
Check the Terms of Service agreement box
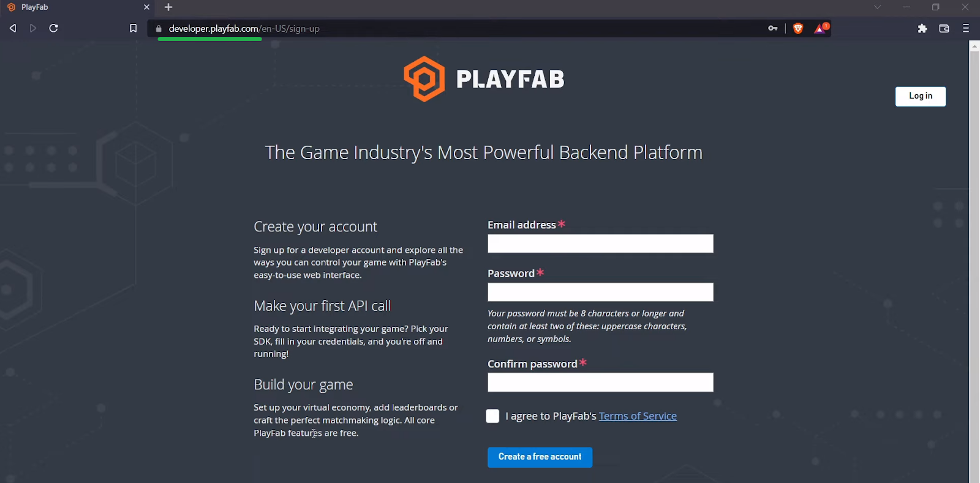tap(492, 416)
